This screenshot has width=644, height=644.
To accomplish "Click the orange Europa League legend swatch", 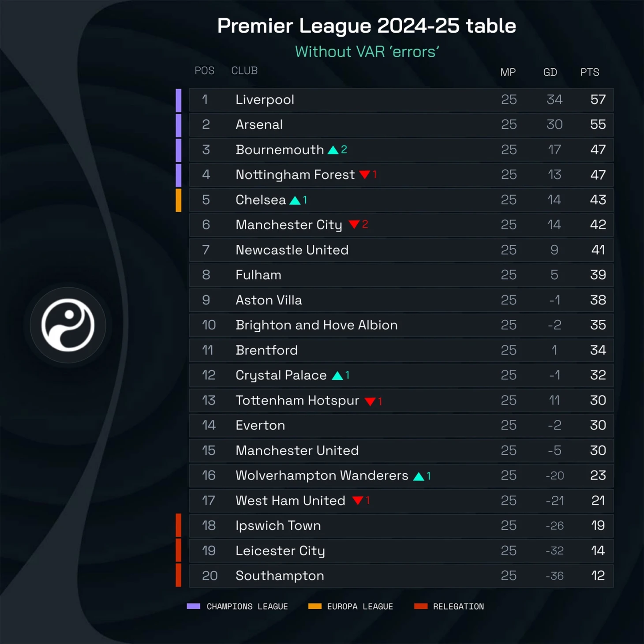I will coord(315,606).
